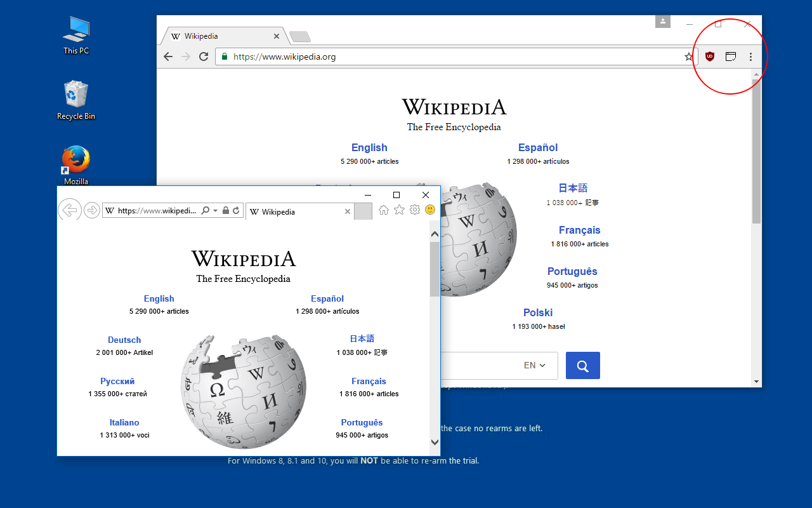
Task: Close the Wikipedia tab in IE
Action: click(x=348, y=211)
